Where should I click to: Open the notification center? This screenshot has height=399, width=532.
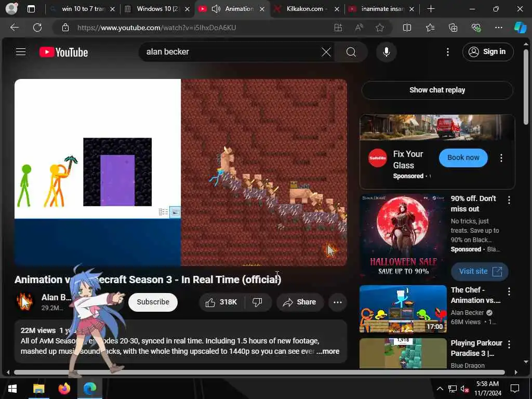[515, 389]
